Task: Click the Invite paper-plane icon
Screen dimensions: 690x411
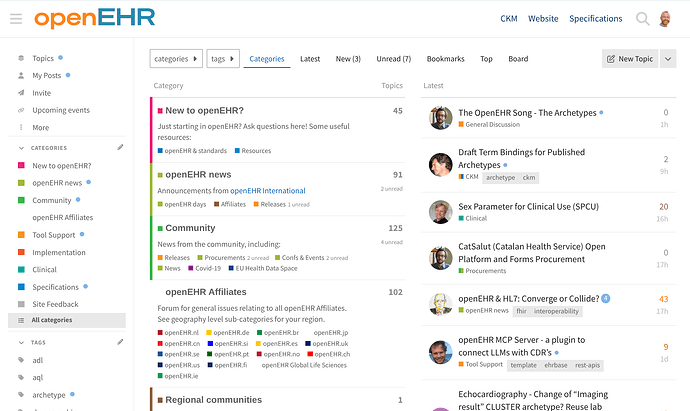Action: pyautogui.click(x=21, y=93)
